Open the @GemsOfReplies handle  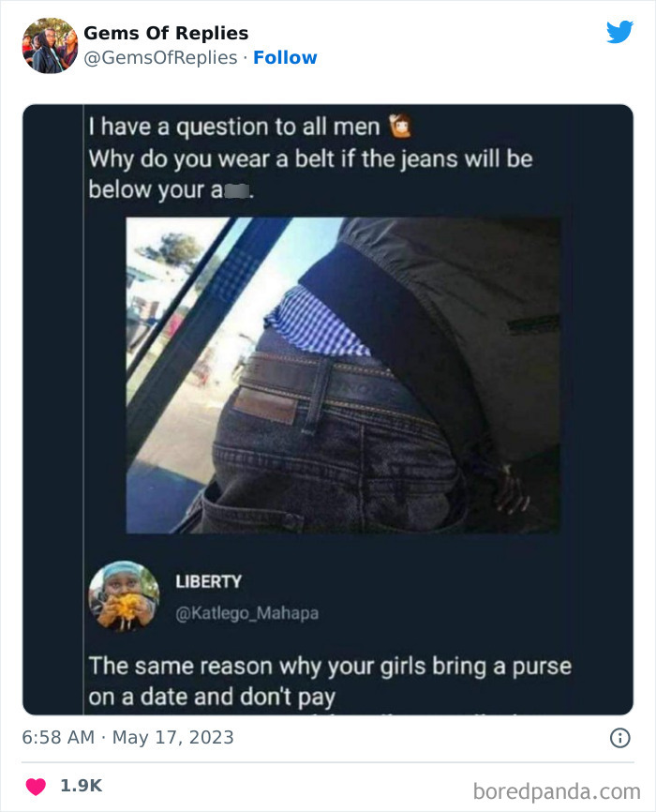click(x=160, y=57)
